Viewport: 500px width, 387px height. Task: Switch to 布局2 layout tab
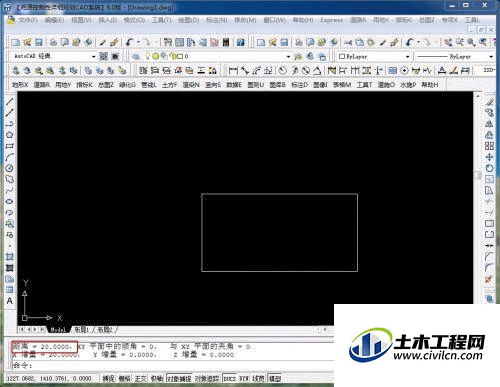(x=105, y=330)
